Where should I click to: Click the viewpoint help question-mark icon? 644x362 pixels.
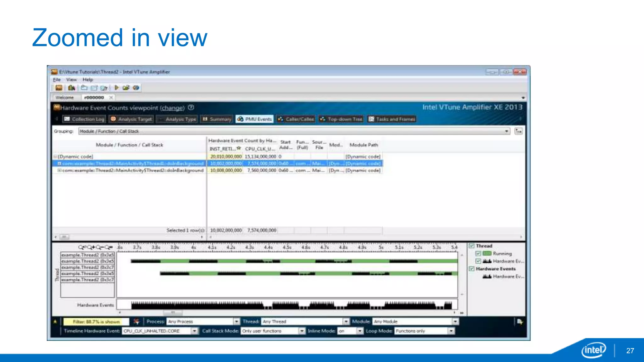click(x=191, y=107)
